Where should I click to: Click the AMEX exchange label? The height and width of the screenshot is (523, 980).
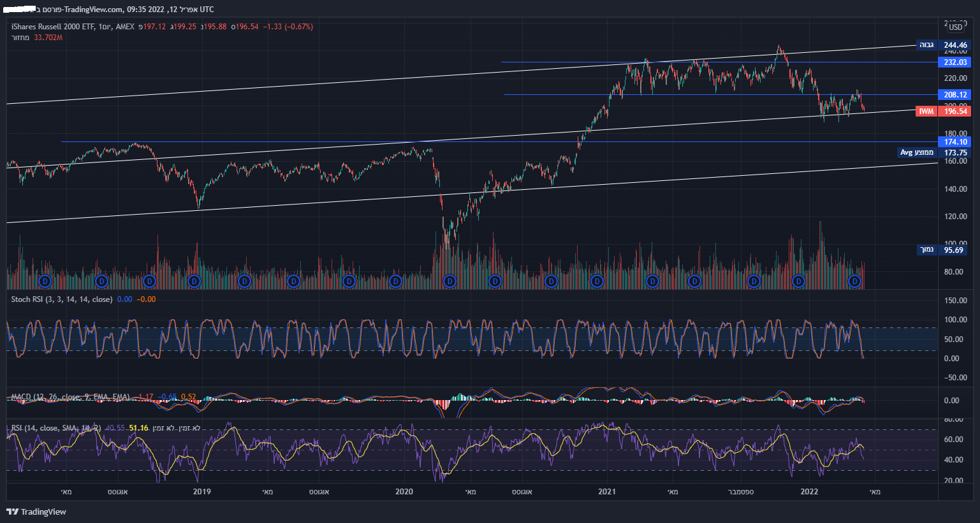pyautogui.click(x=125, y=27)
